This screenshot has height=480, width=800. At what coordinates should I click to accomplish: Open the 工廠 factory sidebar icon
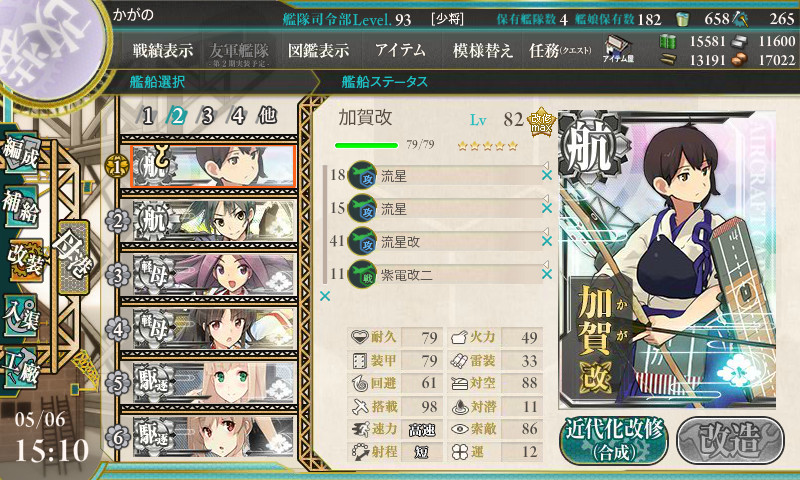pos(20,367)
